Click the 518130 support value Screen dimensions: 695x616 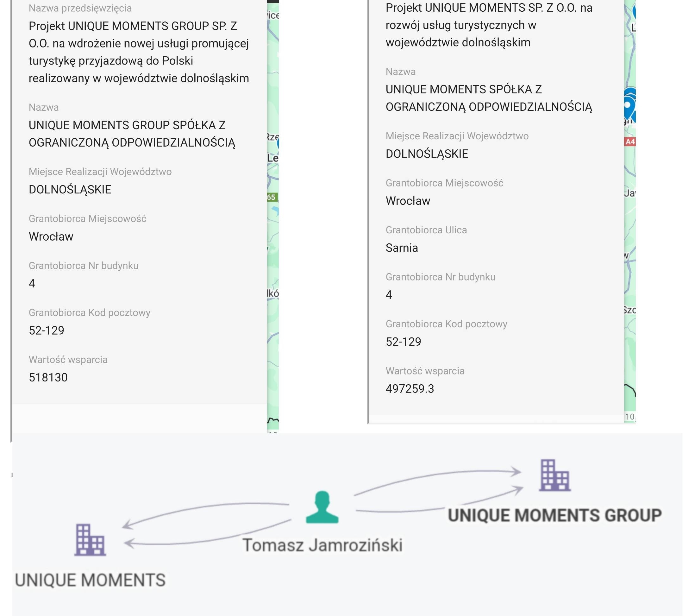tap(48, 377)
